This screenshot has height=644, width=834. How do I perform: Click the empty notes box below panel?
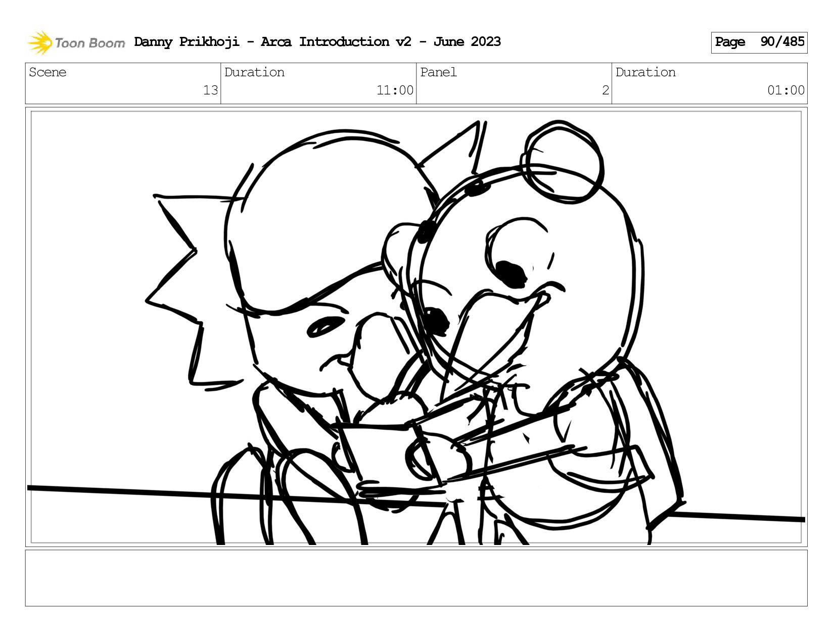coord(416,578)
